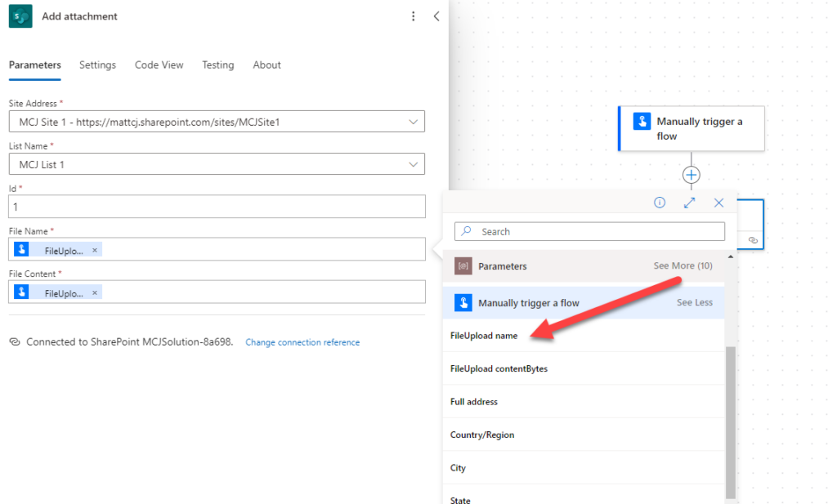This screenshot has width=837, height=504.
Task: Expand the dynamic content popup to fullscreen
Action: 689,202
